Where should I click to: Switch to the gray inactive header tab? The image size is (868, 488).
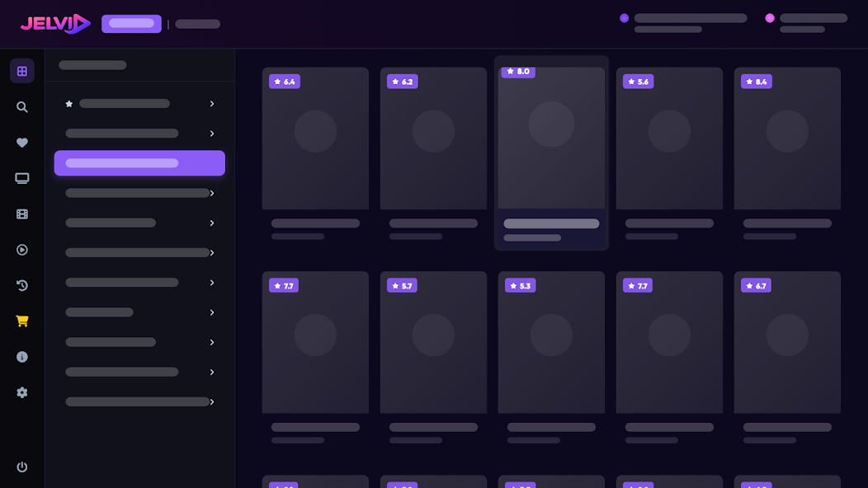click(198, 24)
